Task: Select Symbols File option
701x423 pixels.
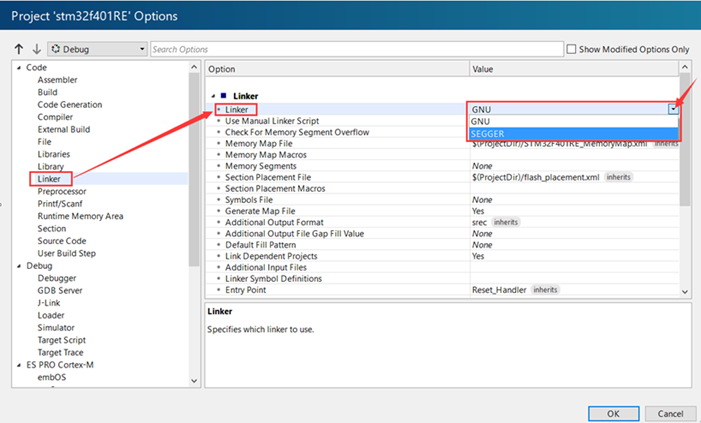Action: (249, 200)
